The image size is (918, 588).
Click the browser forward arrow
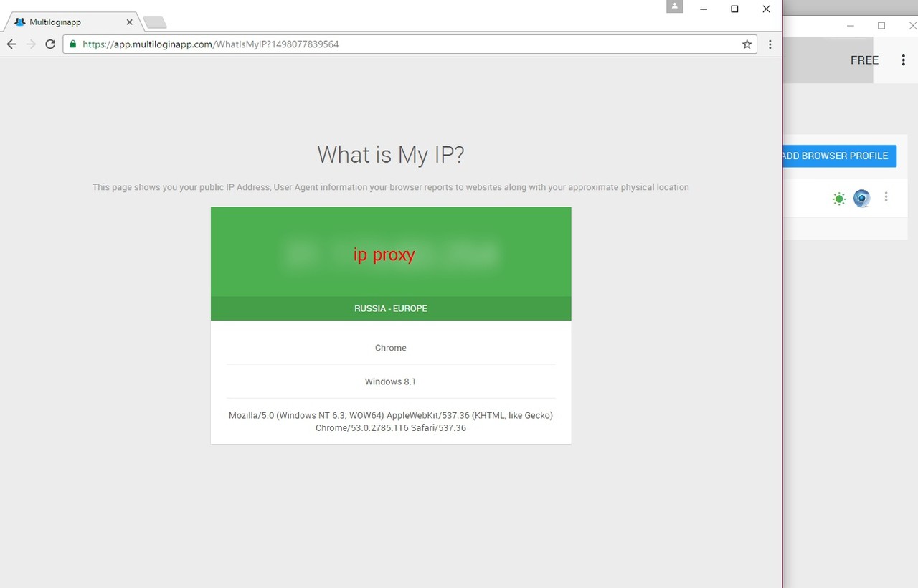(31, 44)
